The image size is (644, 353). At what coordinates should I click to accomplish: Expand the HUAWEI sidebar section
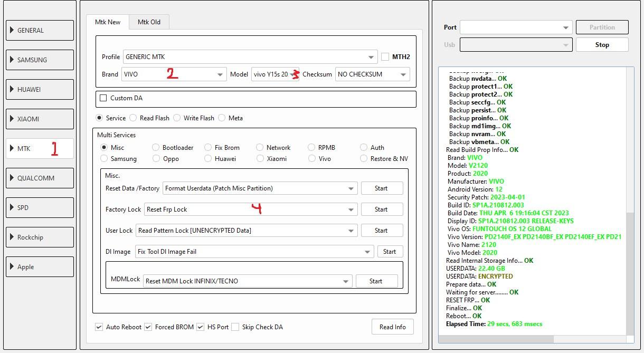[40, 89]
